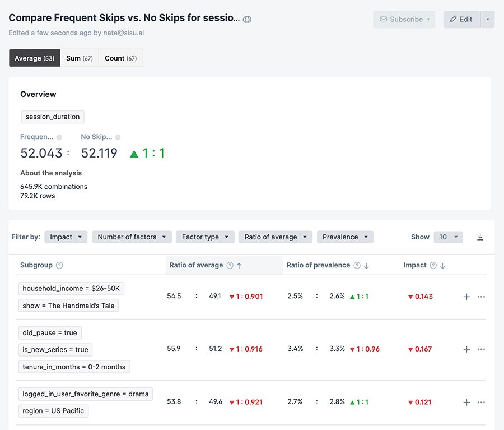
Task: Click the copy-to-clipboard icon beside the title
Action: pos(246,19)
